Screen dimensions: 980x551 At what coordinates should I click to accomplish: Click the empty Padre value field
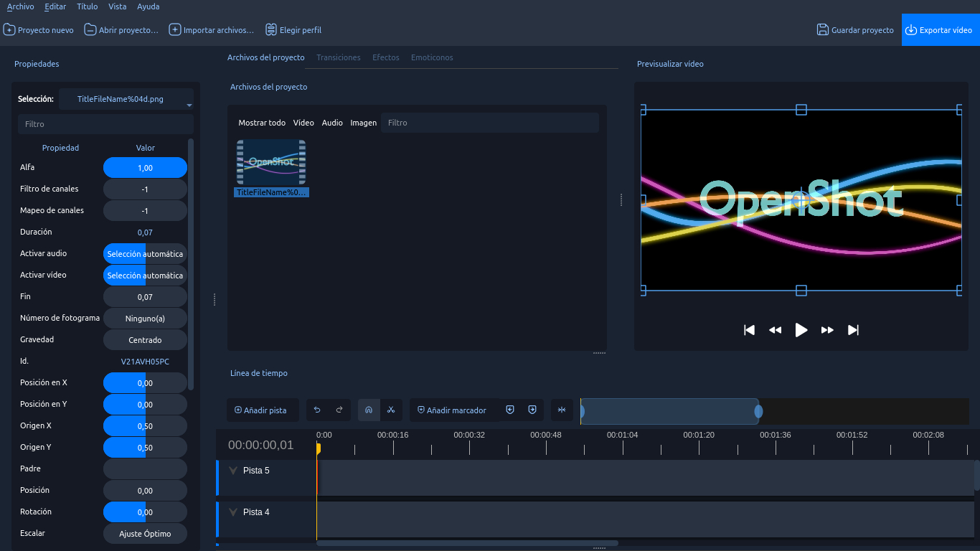tap(145, 469)
